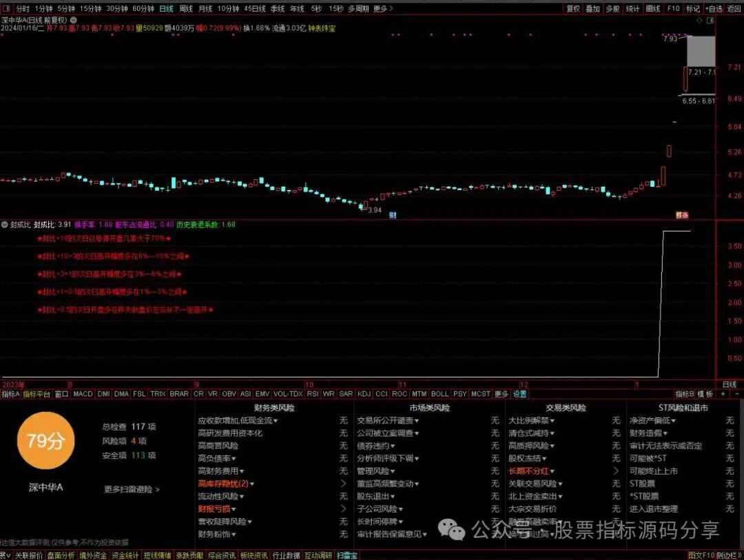Switch chart to 分时 view
The width and height of the screenshot is (744, 560).
(23, 8)
